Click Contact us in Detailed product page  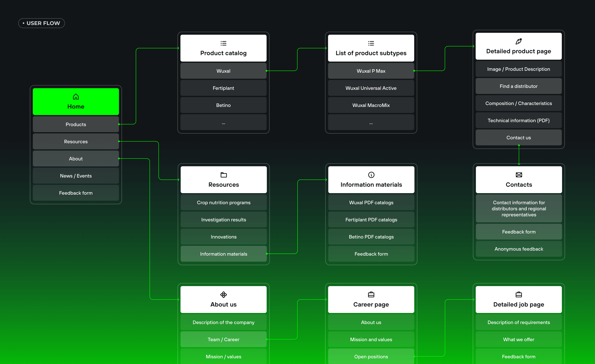coord(519,137)
